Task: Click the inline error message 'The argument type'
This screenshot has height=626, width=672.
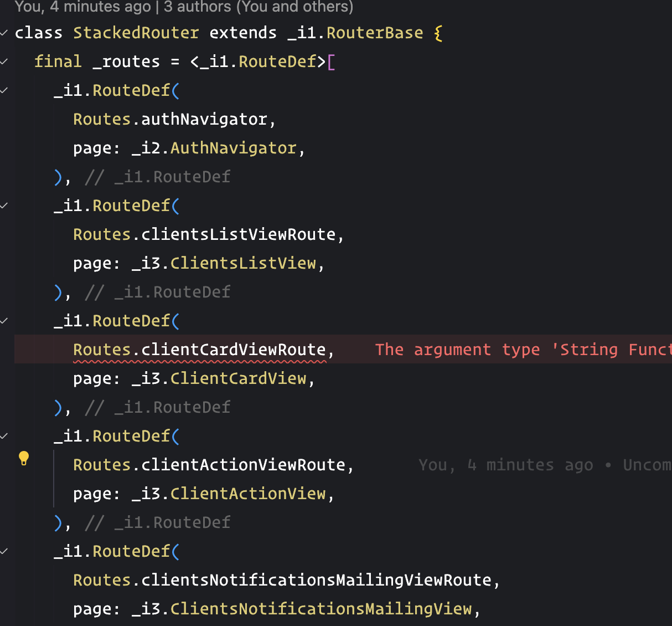Action: 523,350
